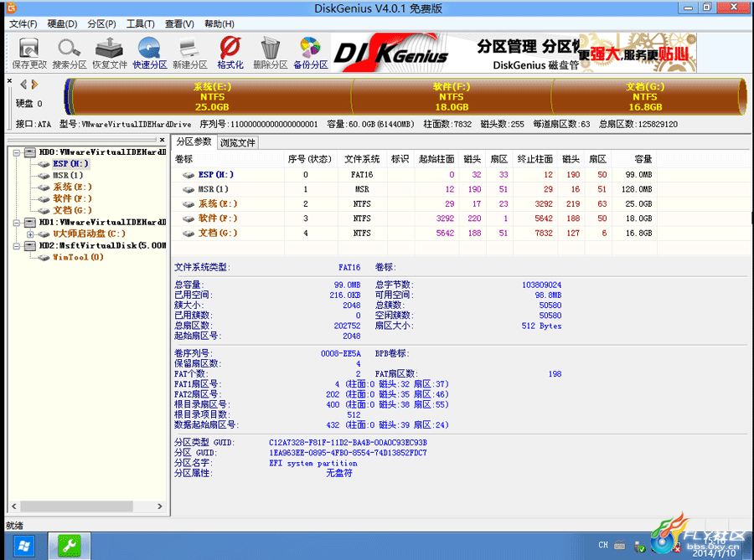Open the 分区(P) menu

pos(102,24)
